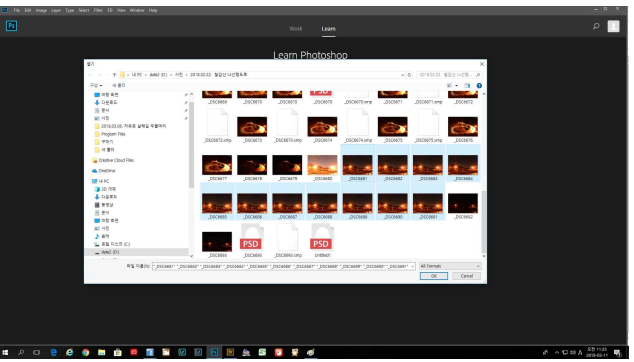This screenshot has width=634, height=362.
Task: Go up one folder level arrow
Action: click(114, 75)
